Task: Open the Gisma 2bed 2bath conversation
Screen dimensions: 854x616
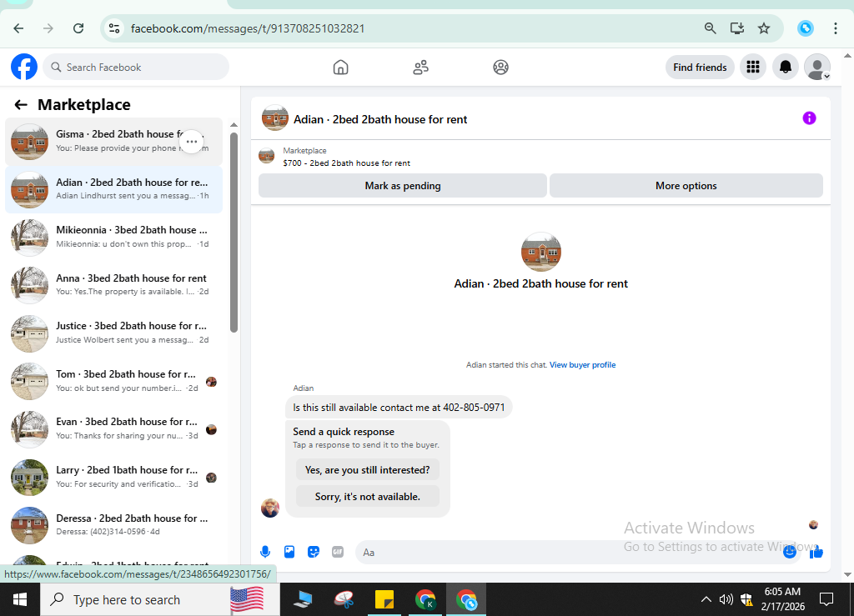Action: [x=113, y=141]
